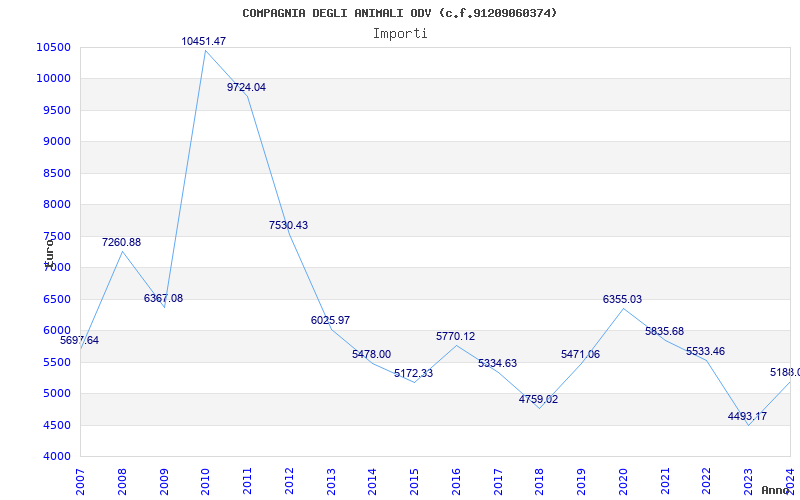
Task: Click the y-axis value 10000
Action: tap(53, 79)
